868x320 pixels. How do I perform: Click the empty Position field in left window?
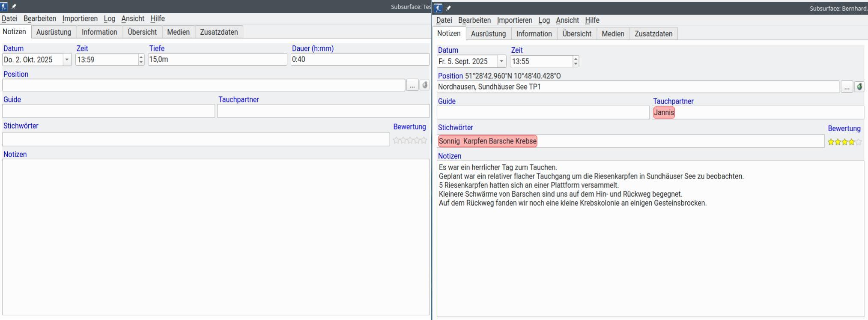click(x=204, y=85)
